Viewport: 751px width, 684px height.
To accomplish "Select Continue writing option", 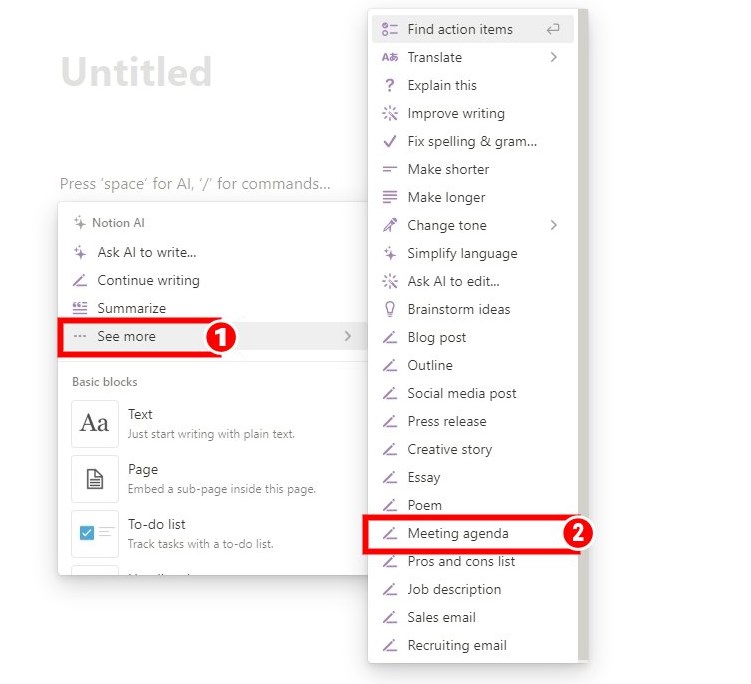I will tap(148, 281).
